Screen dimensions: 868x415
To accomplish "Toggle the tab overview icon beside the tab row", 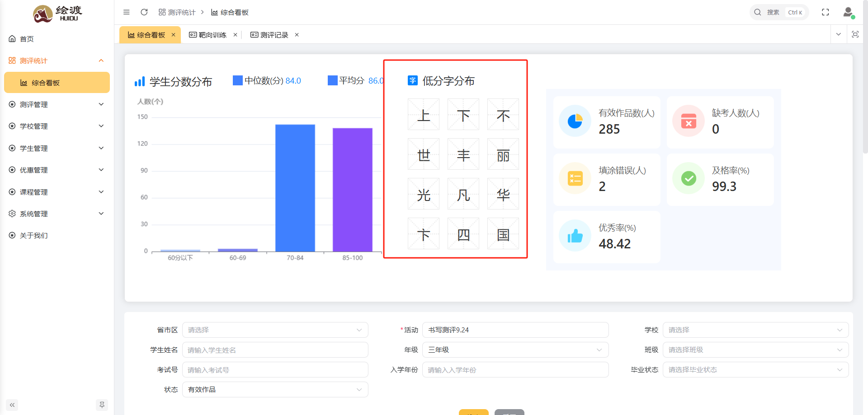I will tap(855, 34).
